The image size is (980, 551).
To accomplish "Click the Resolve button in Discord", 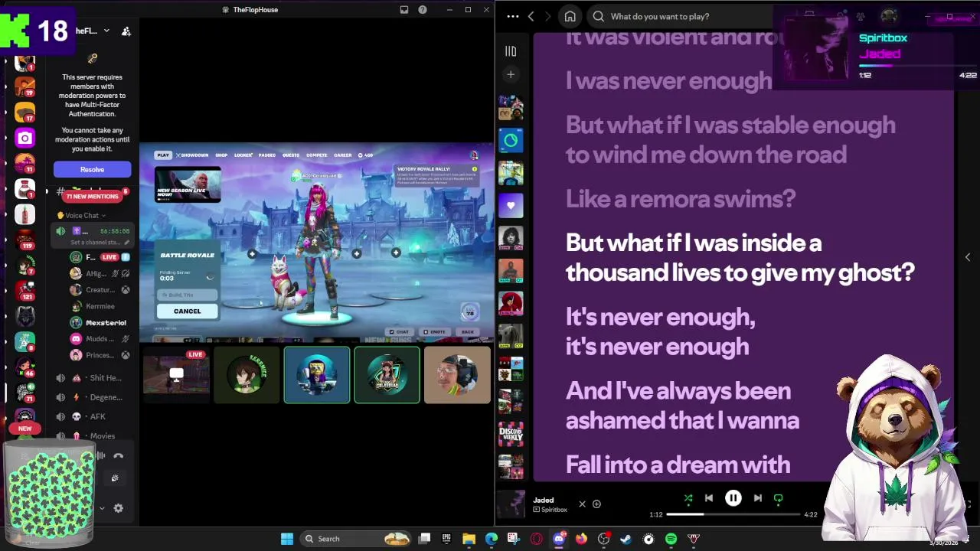I will point(92,169).
